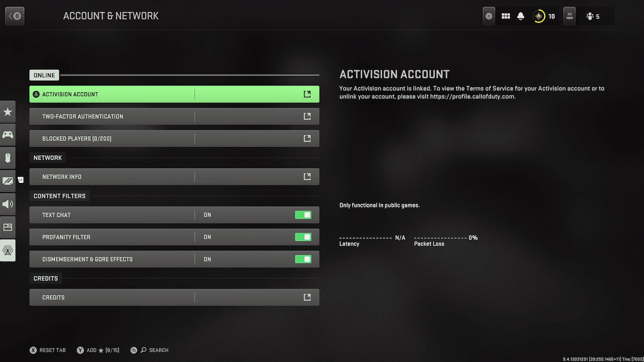Disable the Text Chat toggle
The height and width of the screenshot is (362, 644).
pos(303,215)
